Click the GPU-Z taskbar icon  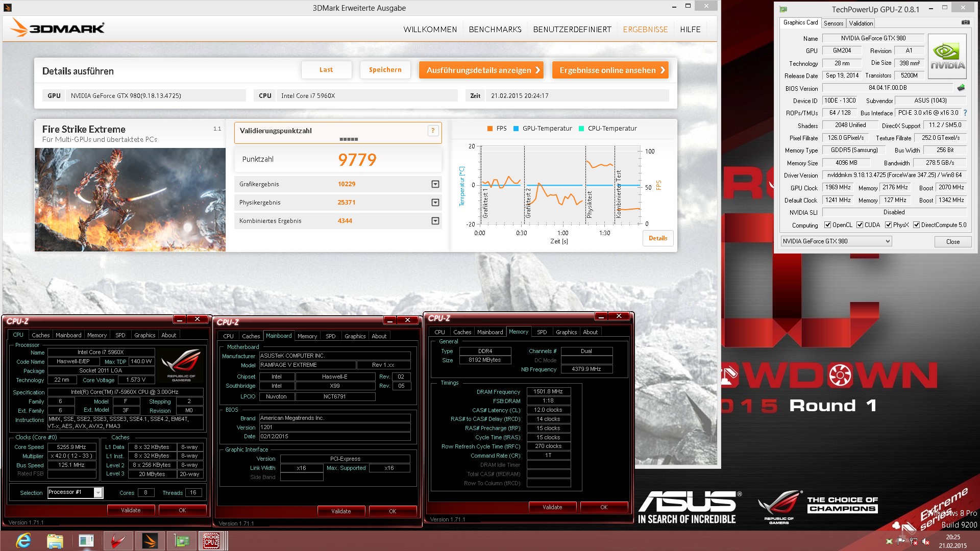tap(181, 541)
